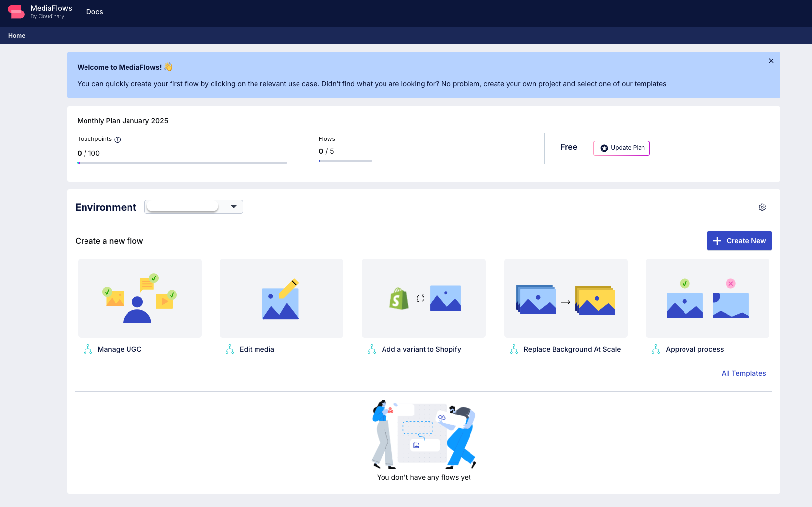Click the Touchpoints info icon
This screenshot has height=507, width=812.
[x=118, y=140]
